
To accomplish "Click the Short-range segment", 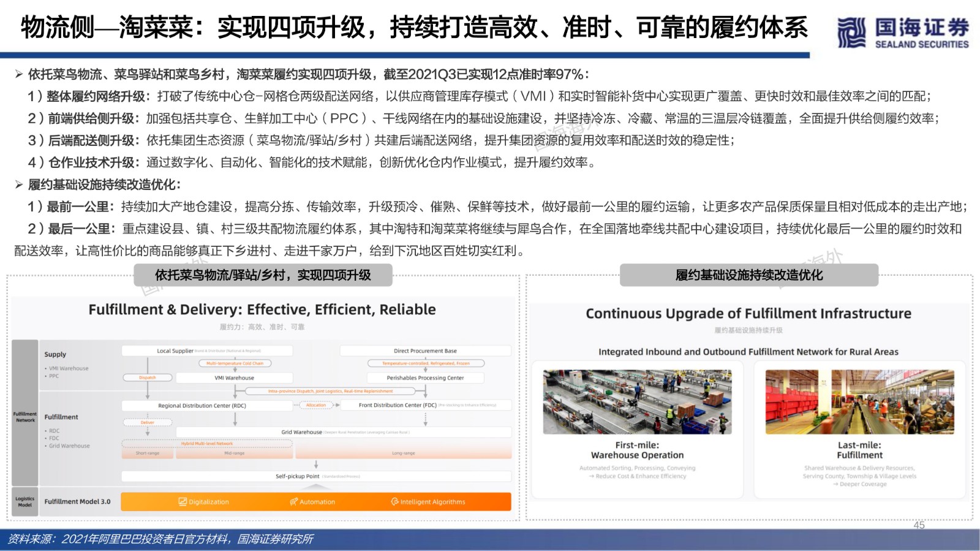I will pos(148,453).
